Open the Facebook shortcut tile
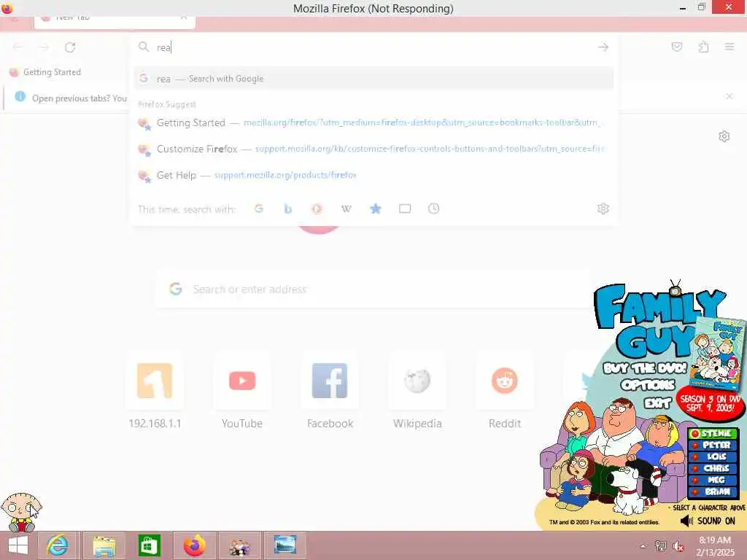This screenshot has height=560, width=747. coord(330,391)
